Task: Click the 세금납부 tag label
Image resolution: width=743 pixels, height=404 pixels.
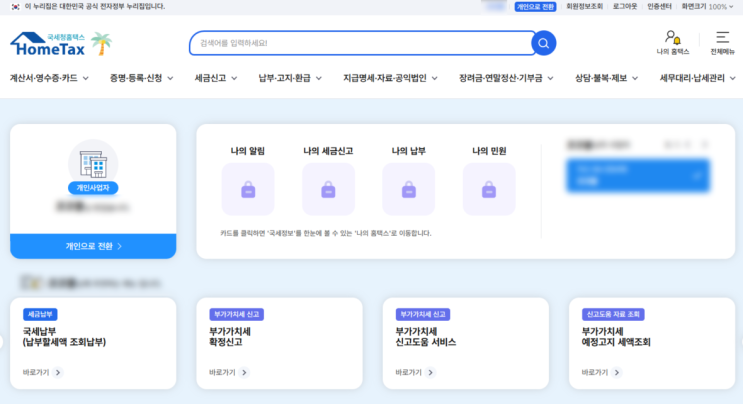Action: coord(40,314)
